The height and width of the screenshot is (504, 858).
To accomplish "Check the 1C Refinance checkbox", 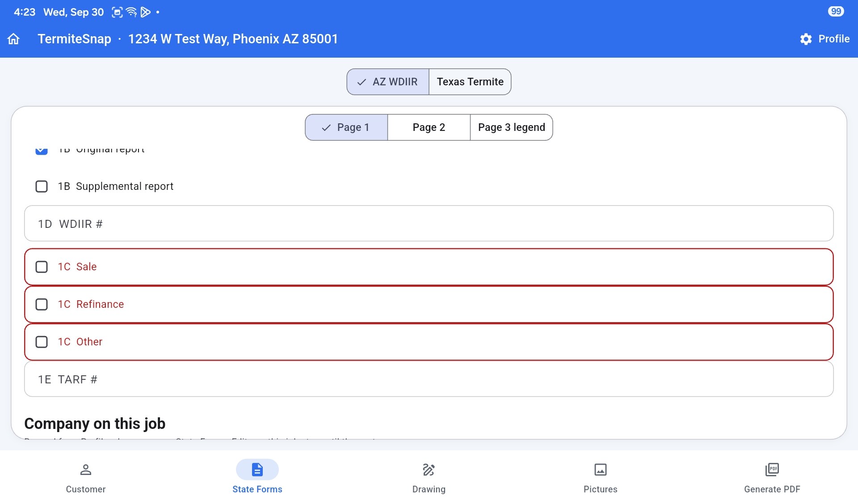I will (42, 304).
